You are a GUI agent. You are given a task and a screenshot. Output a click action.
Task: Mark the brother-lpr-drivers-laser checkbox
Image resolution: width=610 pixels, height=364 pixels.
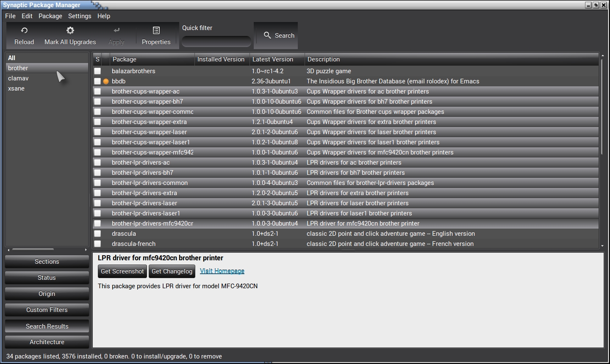(x=97, y=203)
